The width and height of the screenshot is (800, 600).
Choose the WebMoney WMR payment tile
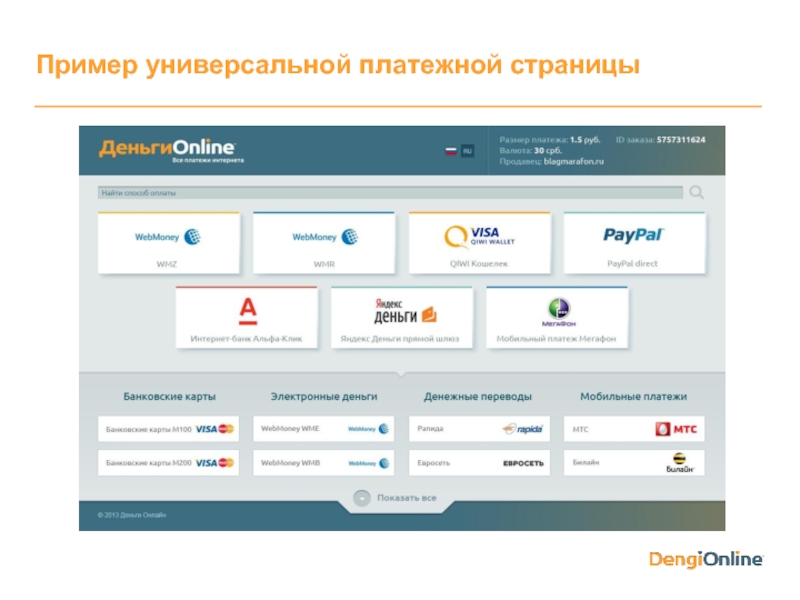coord(324,243)
